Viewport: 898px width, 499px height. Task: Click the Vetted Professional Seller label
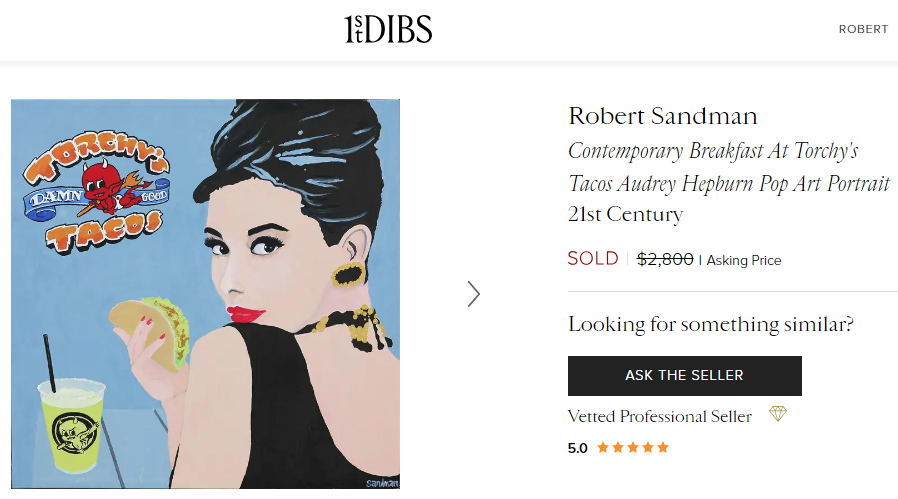(x=659, y=416)
